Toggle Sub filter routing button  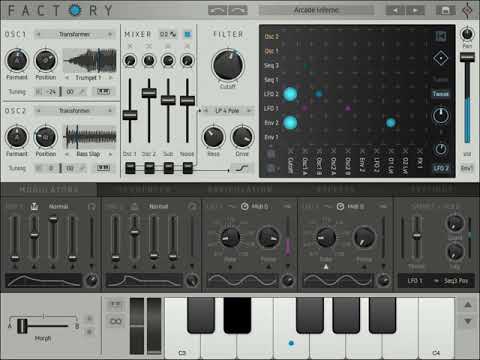coord(169,168)
